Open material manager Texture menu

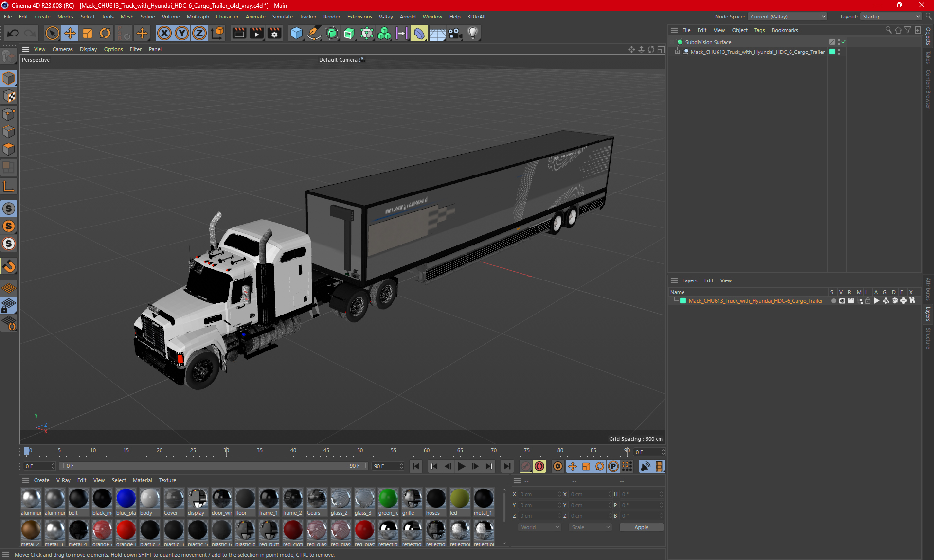click(167, 480)
